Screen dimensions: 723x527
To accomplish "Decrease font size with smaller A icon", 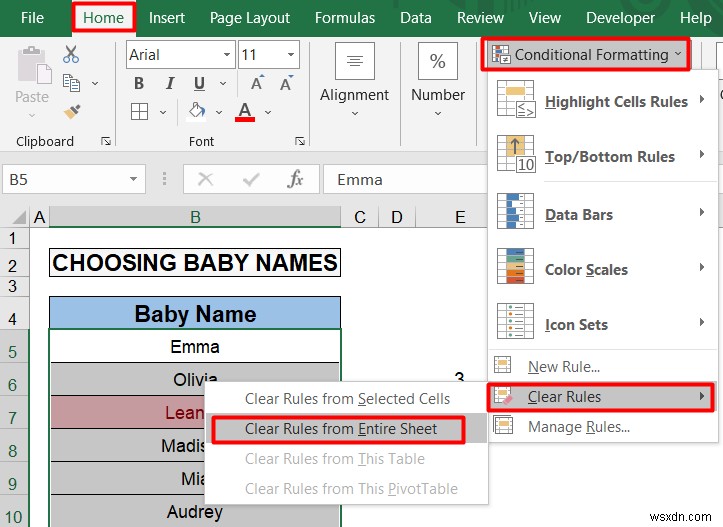I will click(286, 83).
